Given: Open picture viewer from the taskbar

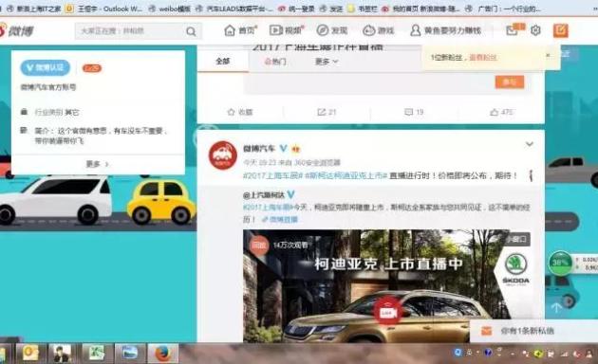Looking at the screenshot, I should (x=130, y=354).
